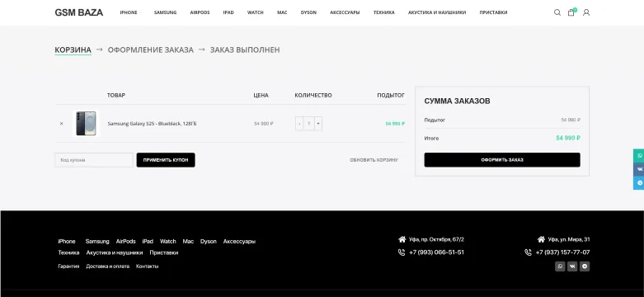Open DYSON menu in header

308,12
